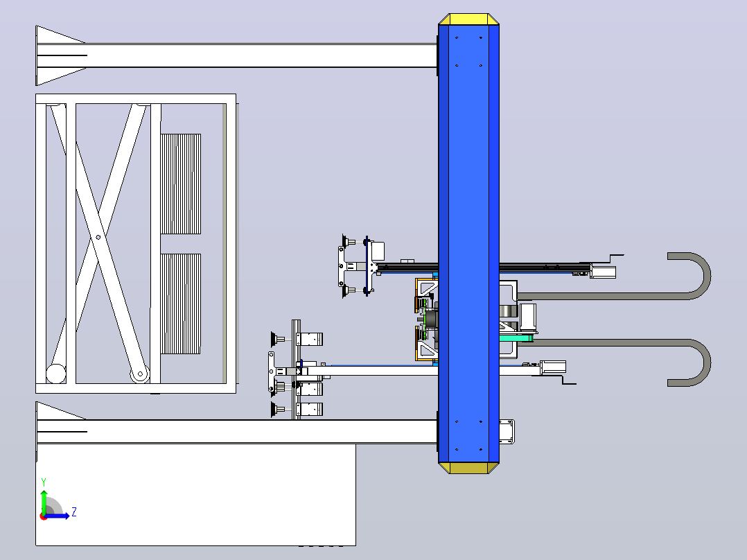Select the small bracket at the blue beam's lower right

(507, 432)
